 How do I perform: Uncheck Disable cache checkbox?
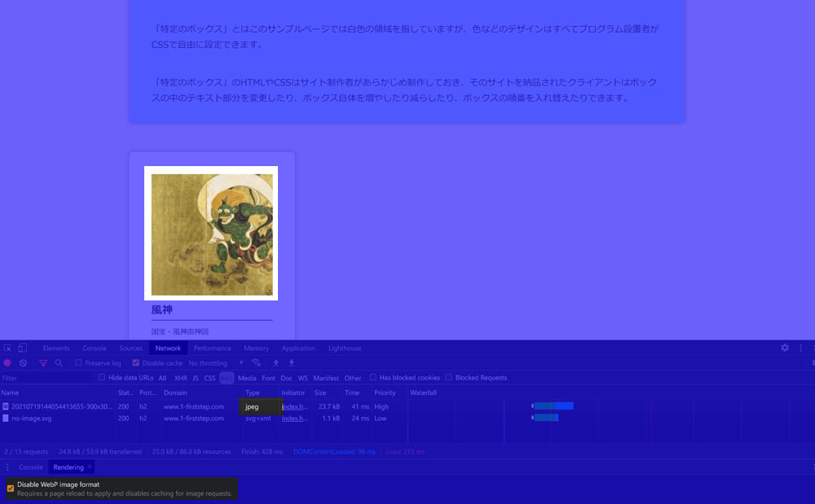[135, 363]
